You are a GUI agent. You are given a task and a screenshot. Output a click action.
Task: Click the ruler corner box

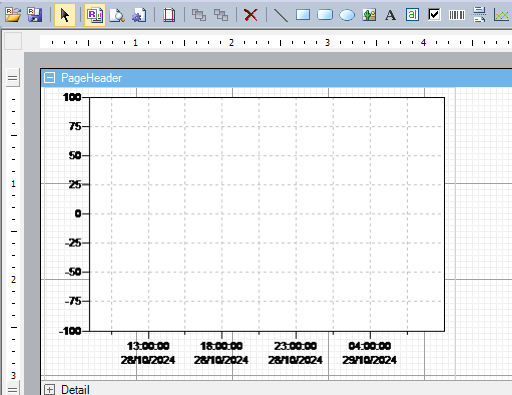pyautogui.click(x=13, y=41)
